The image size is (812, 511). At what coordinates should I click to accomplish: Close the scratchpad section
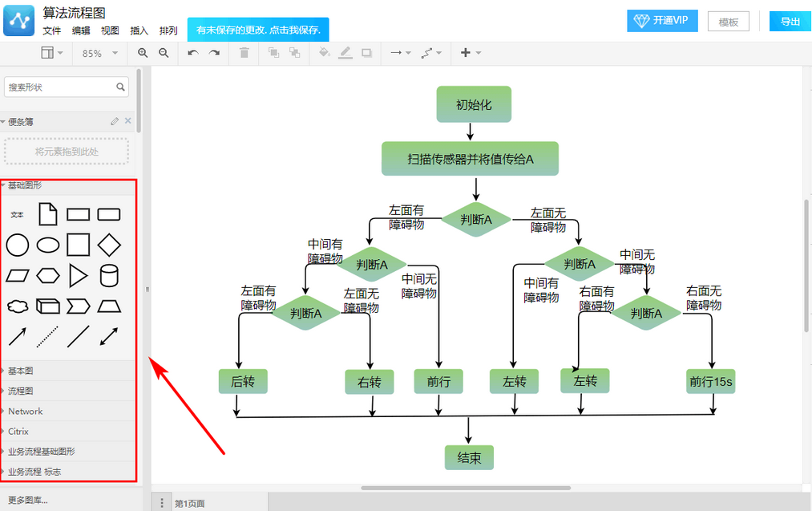click(x=128, y=121)
